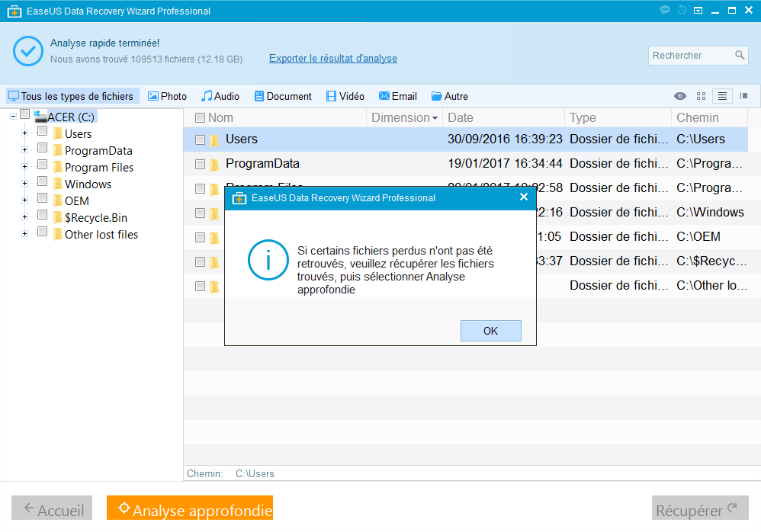Check the OEM checkbox in tree
Viewport: 761px width, 532px height.
(42, 198)
